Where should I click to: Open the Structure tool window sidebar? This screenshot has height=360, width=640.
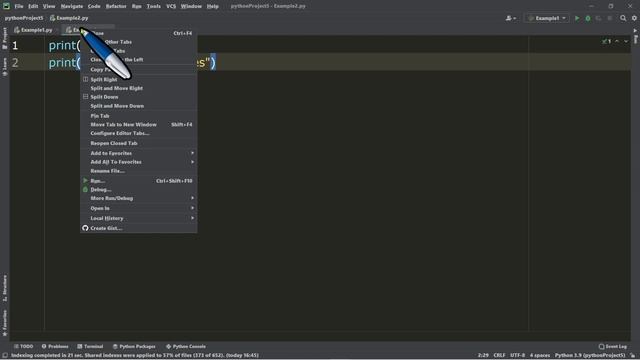(4, 288)
